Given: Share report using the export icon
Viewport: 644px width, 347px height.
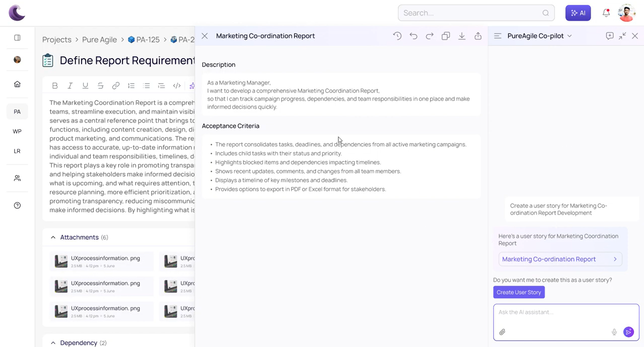Looking at the screenshot, I should click(x=478, y=36).
